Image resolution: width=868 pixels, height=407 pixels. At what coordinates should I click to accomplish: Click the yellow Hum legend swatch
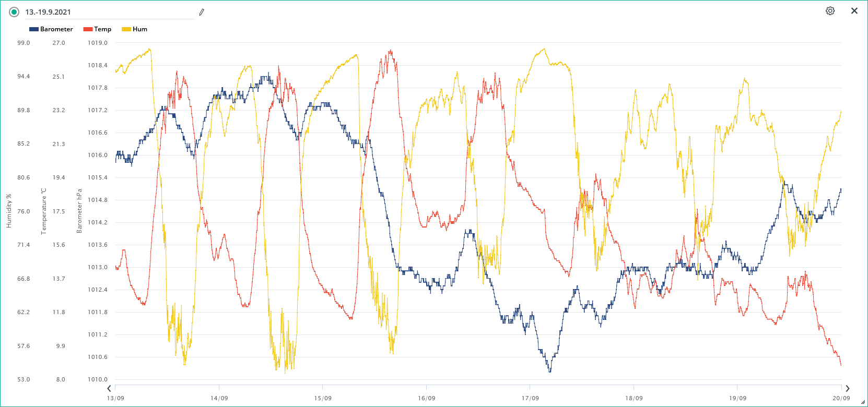click(x=126, y=29)
